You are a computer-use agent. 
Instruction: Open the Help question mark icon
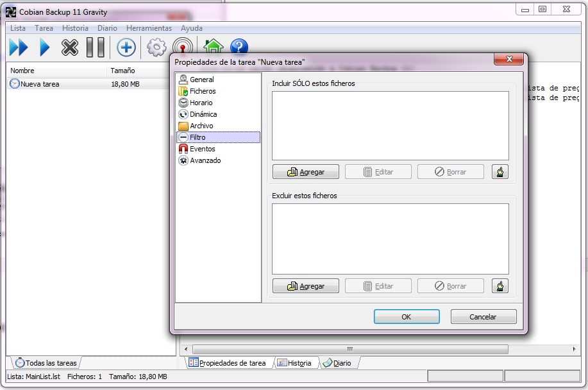[x=239, y=47]
